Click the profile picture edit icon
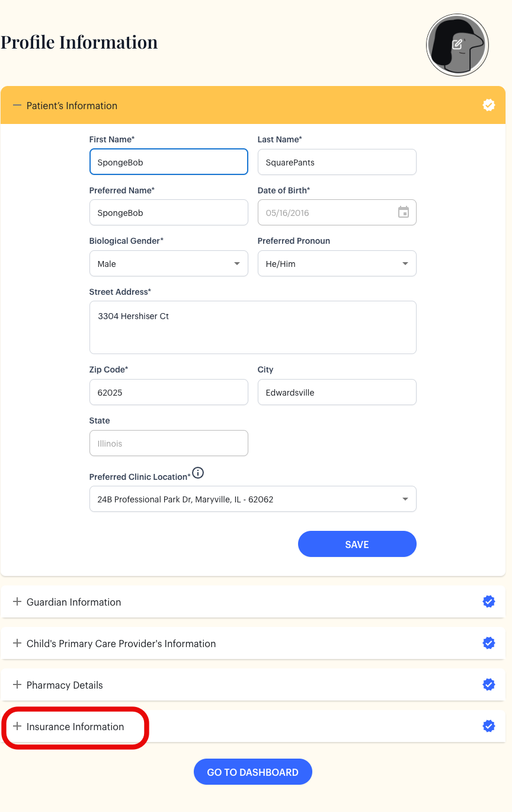Screen dimensions: 512x812 [457, 43]
